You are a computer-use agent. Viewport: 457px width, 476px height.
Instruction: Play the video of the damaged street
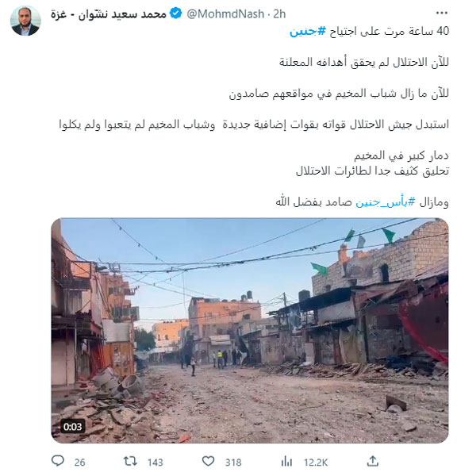click(250, 330)
